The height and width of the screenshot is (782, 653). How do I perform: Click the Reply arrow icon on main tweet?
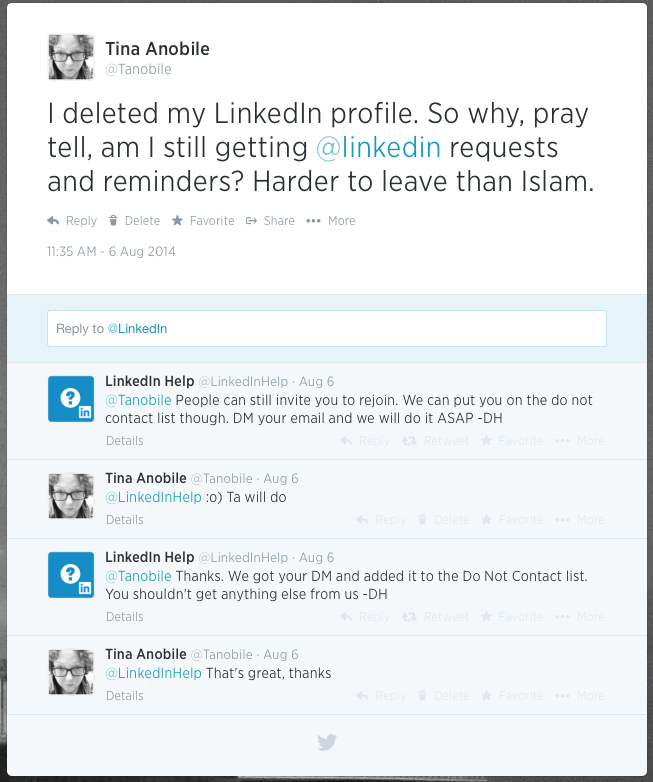click(x=53, y=221)
